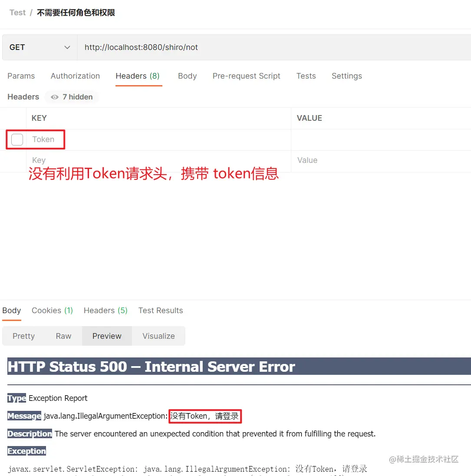Open the response Cookies (1) tab
471x476 pixels.
pos(52,311)
